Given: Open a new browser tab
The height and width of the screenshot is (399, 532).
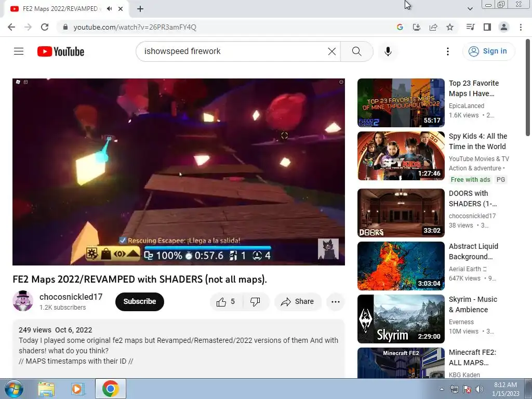Looking at the screenshot, I should [x=140, y=9].
